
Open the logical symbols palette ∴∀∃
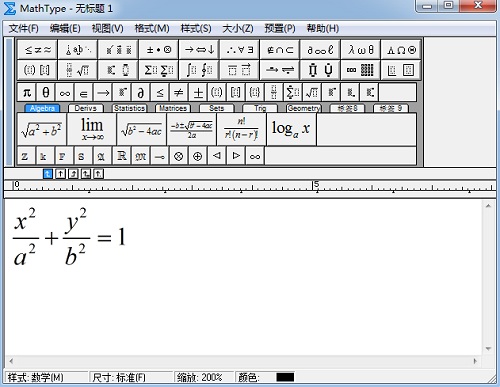click(x=239, y=50)
